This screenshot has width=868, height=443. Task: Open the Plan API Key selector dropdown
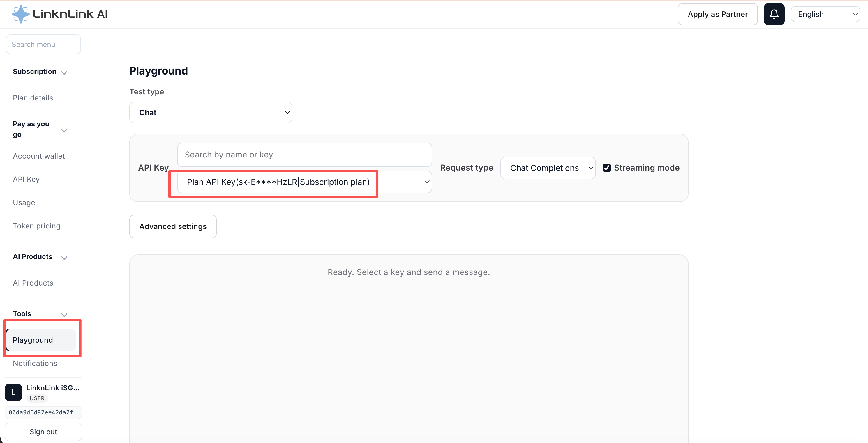click(304, 182)
